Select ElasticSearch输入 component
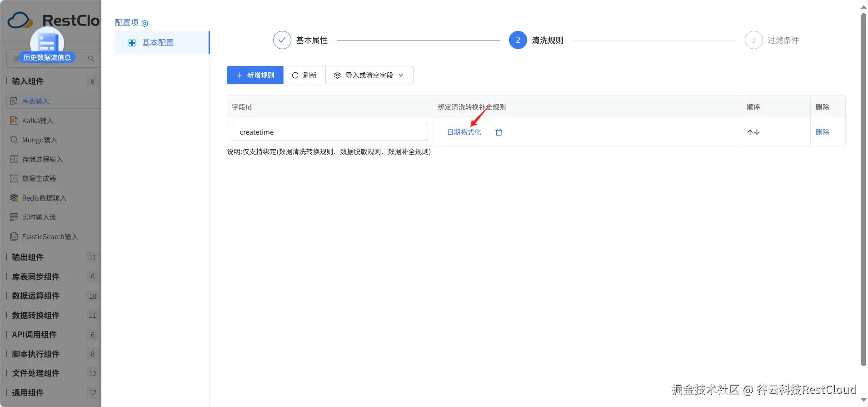Image resolution: width=868 pixels, height=407 pixels. [44, 236]
